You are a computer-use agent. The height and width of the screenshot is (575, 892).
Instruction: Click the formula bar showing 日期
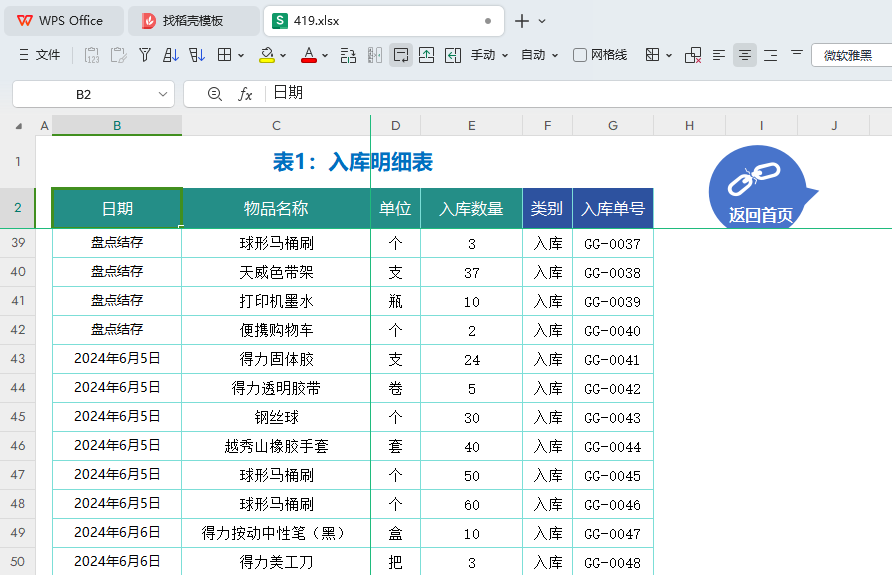coord(579,93)
